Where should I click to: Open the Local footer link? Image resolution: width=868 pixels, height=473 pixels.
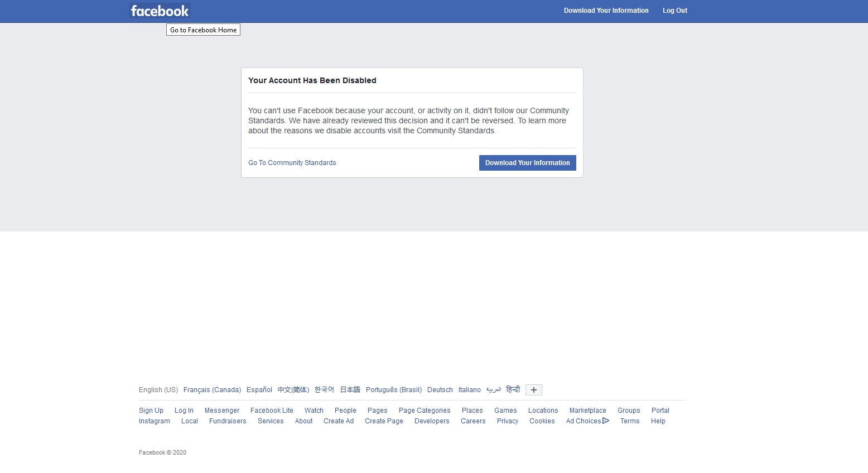pyautogui.click(x=190, y=421)
